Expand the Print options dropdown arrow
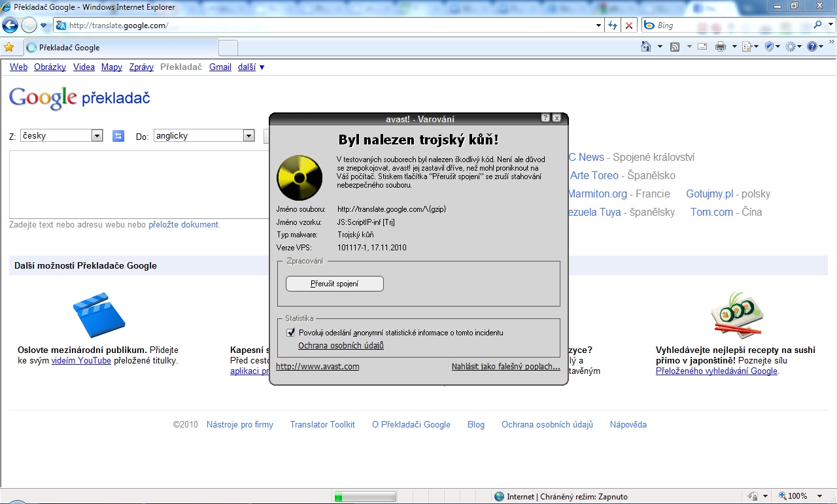 pyautogui.click(x=734, y=46)
